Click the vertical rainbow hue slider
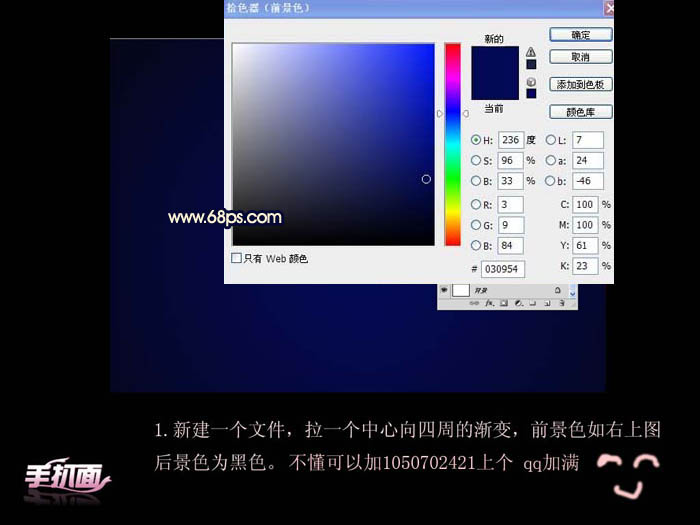The height and width of the screenshot is (525, 700). 453,144
